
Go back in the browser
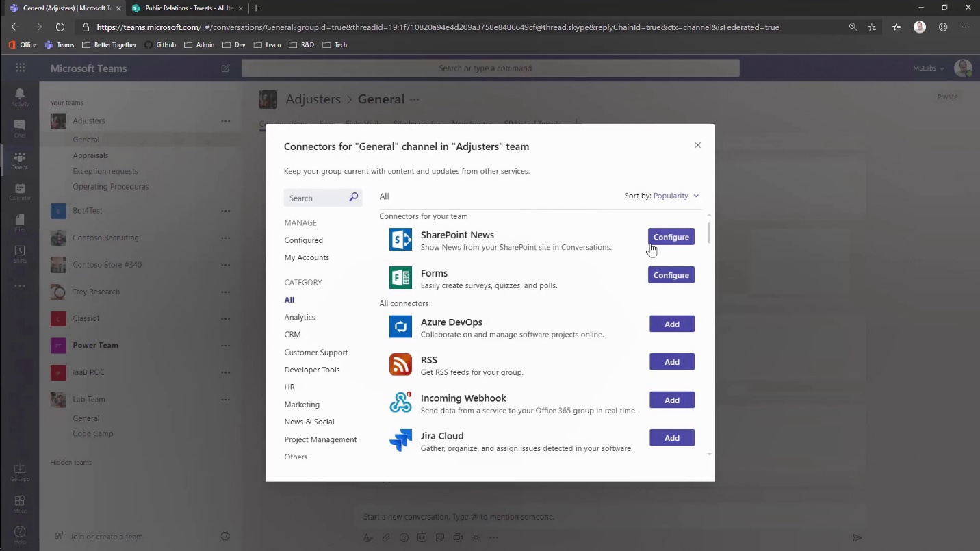15,27
